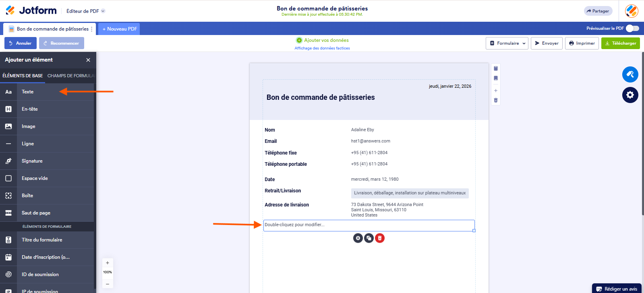Select the document title heading in PDF
This screenshot has width=644, height=293.
point(321,97)
